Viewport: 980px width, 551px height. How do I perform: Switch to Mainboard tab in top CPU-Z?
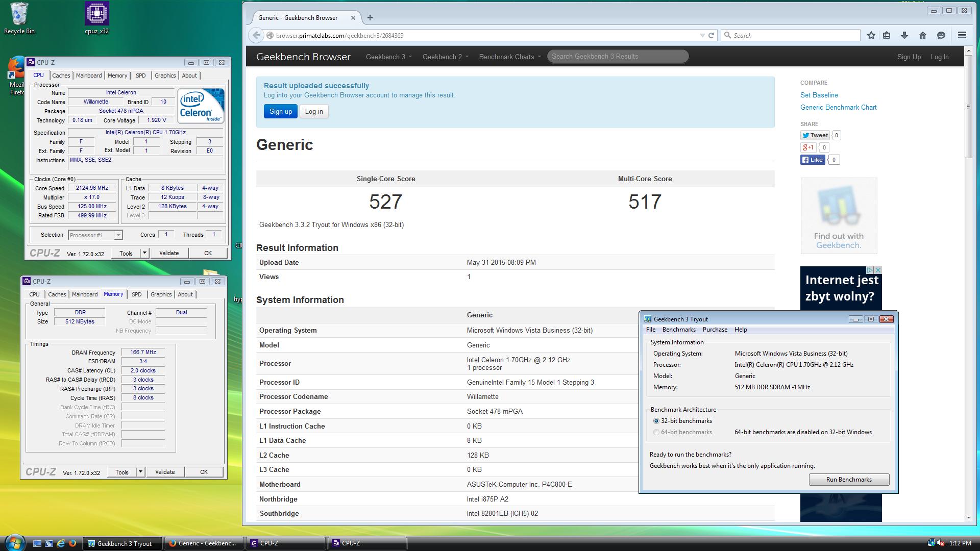(89, 76)
